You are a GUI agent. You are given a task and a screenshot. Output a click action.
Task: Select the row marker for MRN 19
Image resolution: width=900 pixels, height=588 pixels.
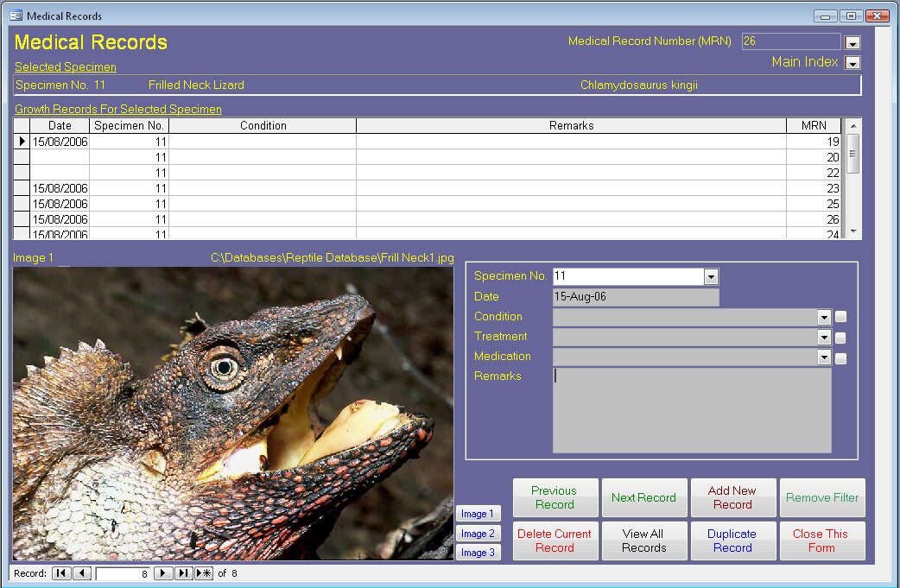click(x=22, y=141)
